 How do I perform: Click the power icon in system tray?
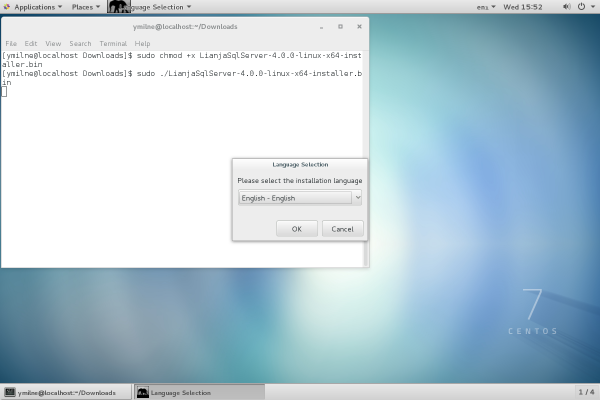[x=581, y=7]
